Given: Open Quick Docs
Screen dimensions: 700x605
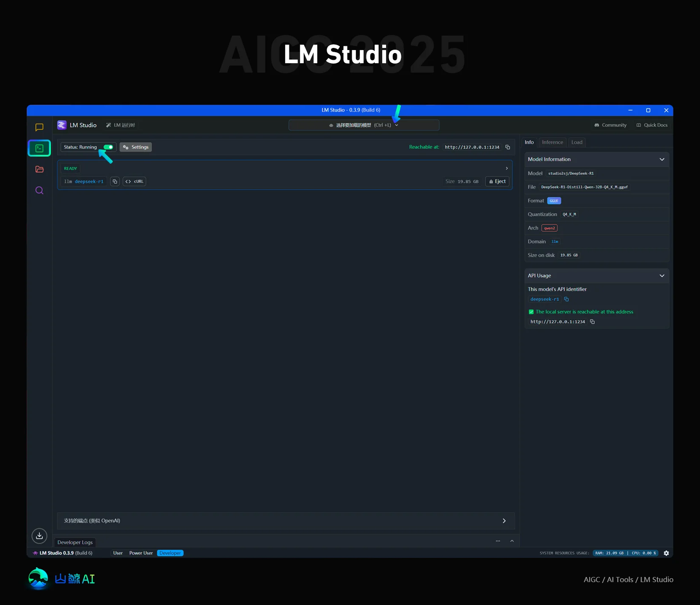Looking at the screenshot, I should pos(652,125).
